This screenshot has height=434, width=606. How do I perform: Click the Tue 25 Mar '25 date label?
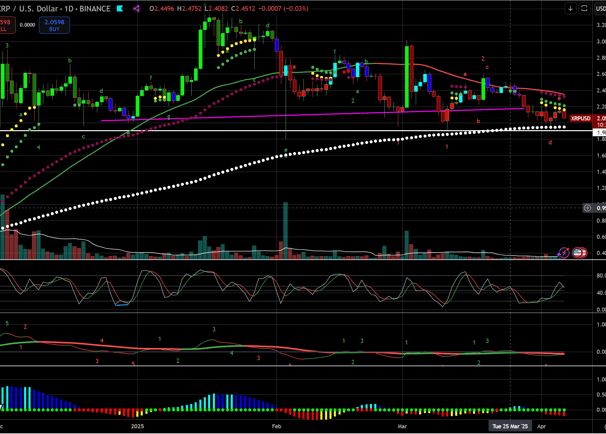point(510,426)
